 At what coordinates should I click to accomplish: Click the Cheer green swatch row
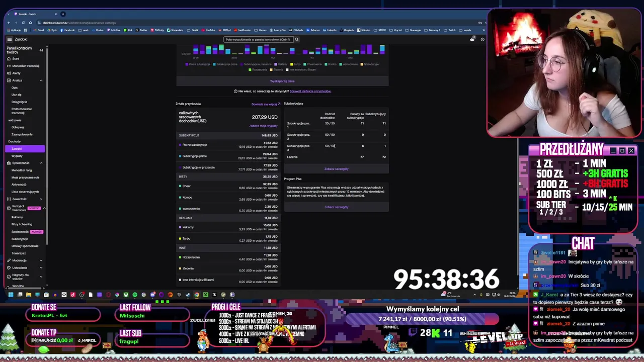coord(228,186)
